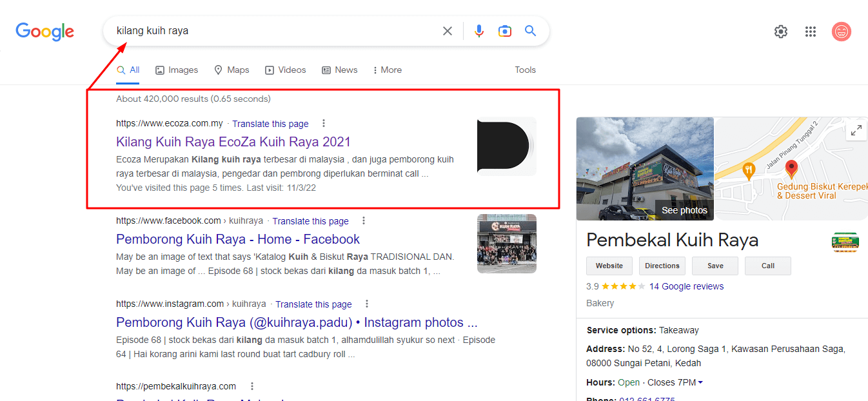Viewport: 868px width, 401px height.
Task: Click the 'Bakery' category label
Action: point(600,303)
